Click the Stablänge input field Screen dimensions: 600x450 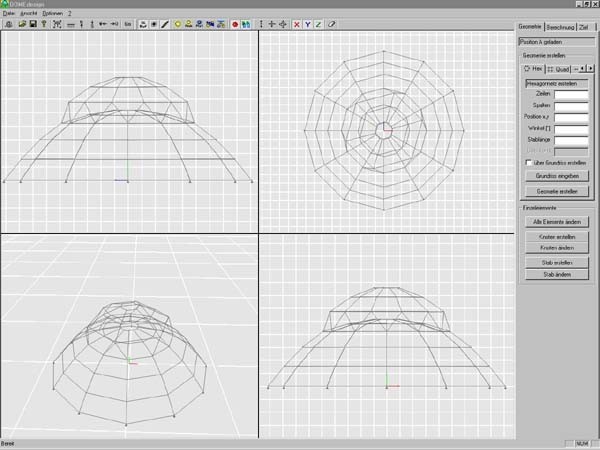pyautogui.click(x=572, y=139)
